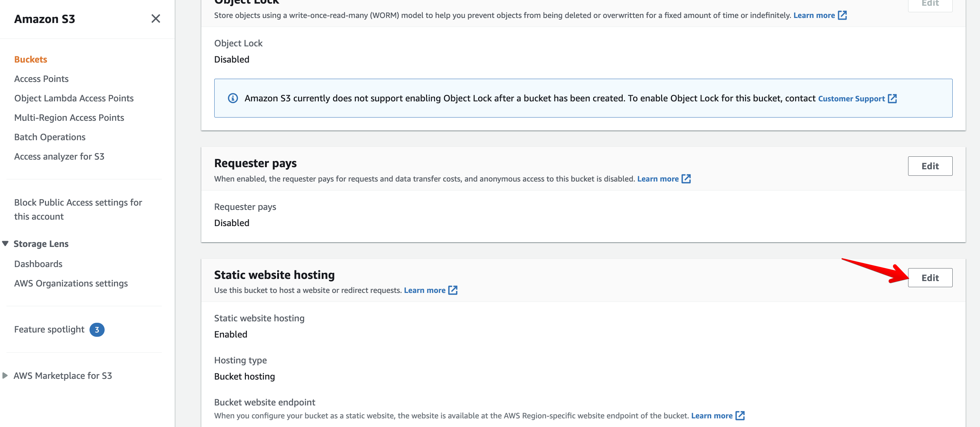
Task: Open Access analyzer for S3
Action: [x=59, y=156]
